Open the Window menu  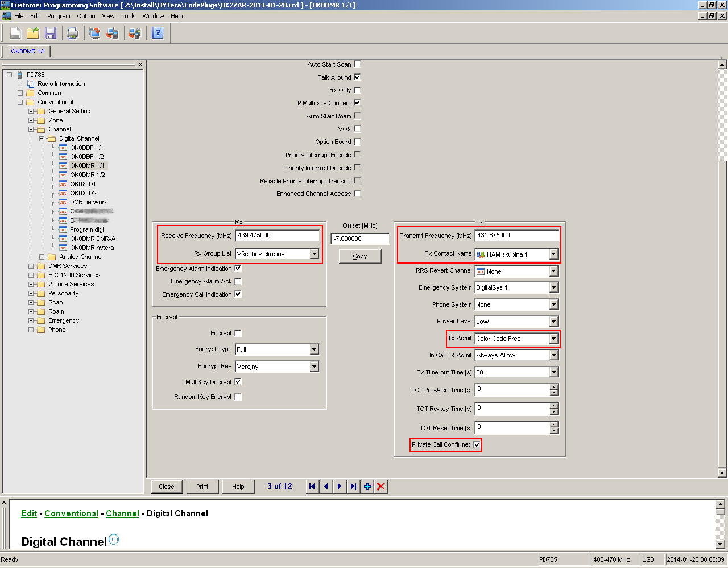click(x=153, y=16)
